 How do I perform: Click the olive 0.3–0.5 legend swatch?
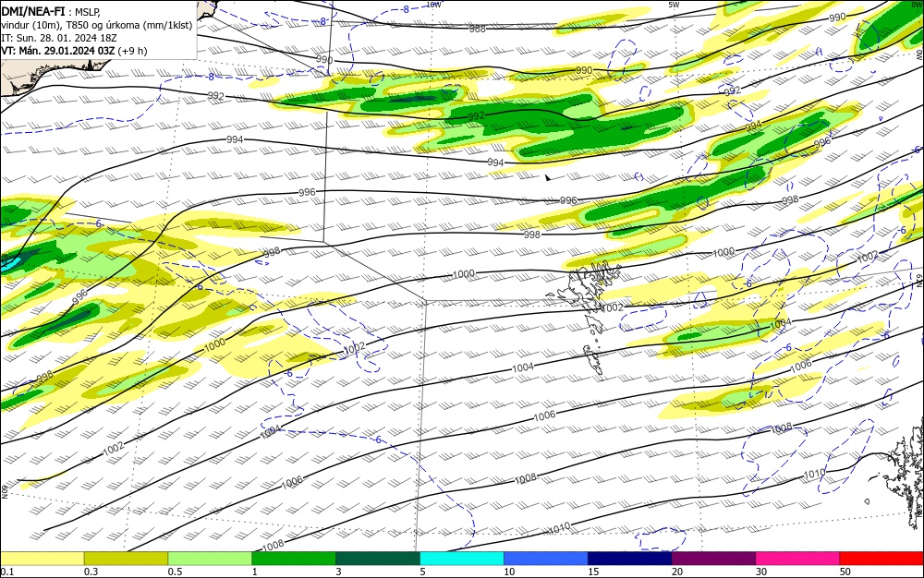click(126, 559)
